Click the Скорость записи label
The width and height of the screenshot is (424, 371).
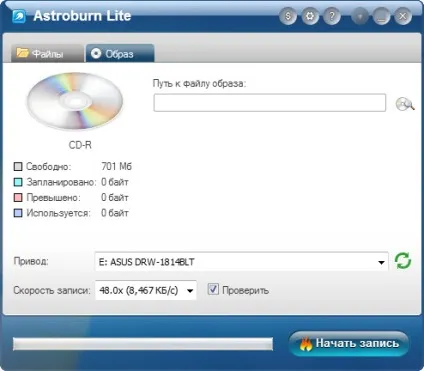tap(52, 290)
